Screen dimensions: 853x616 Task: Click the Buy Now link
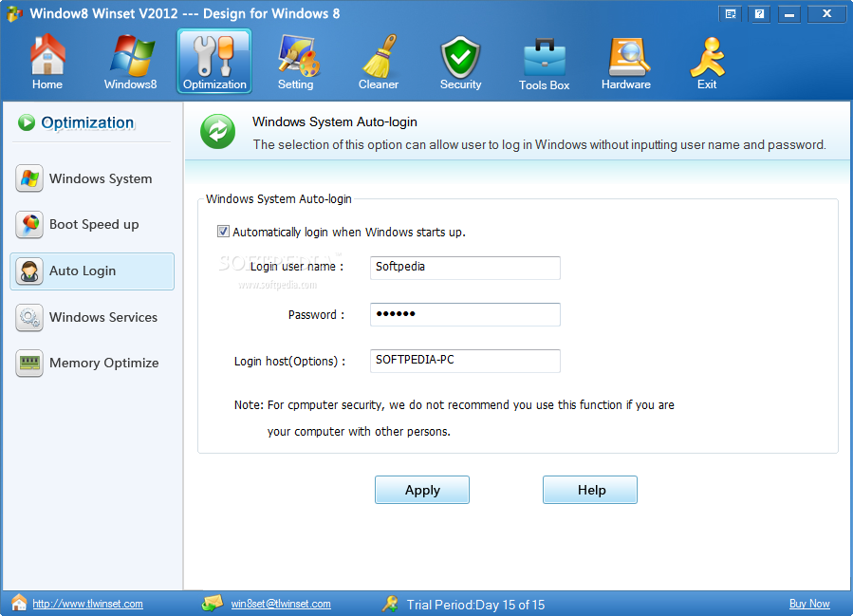click(809, 604)
